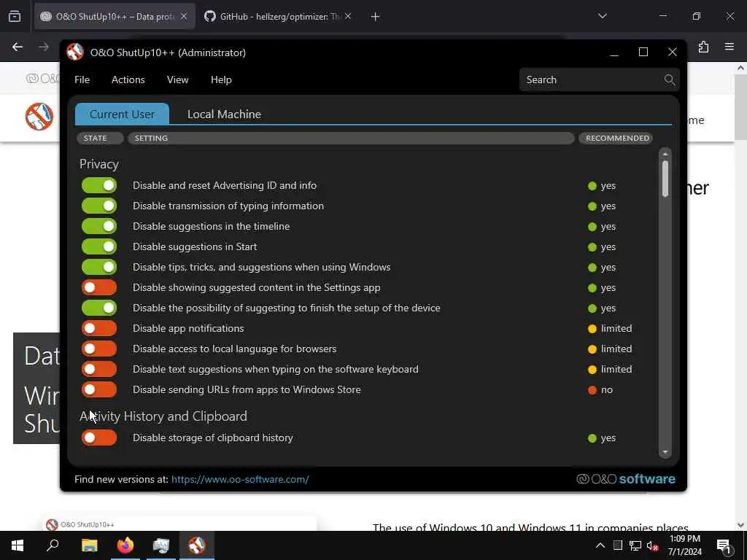Switch to Firefox in the taskbar
Image resolution: width=747 pixels, height=560 pixels.
tap(125, 545)
